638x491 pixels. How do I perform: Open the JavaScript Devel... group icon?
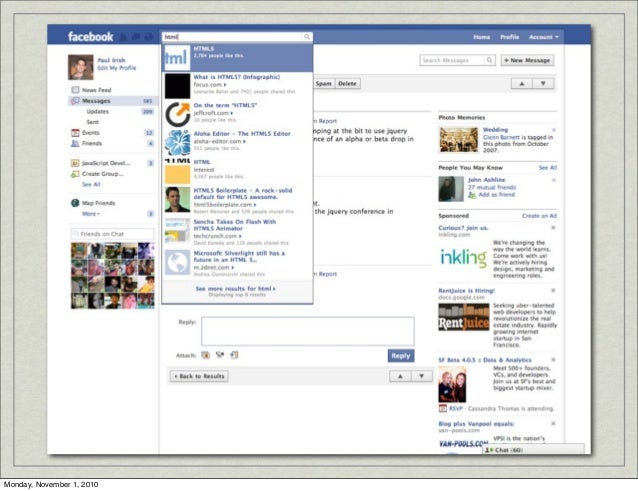click(x=75, y=163)
